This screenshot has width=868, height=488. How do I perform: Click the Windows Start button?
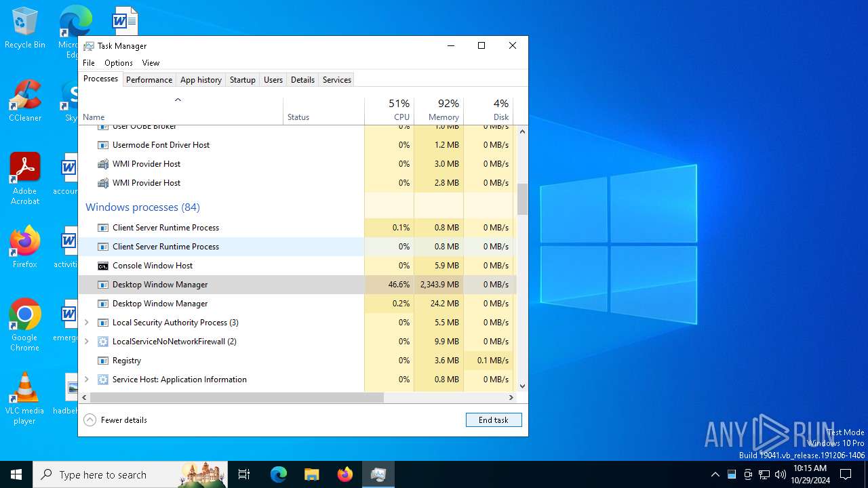(16, 474)
